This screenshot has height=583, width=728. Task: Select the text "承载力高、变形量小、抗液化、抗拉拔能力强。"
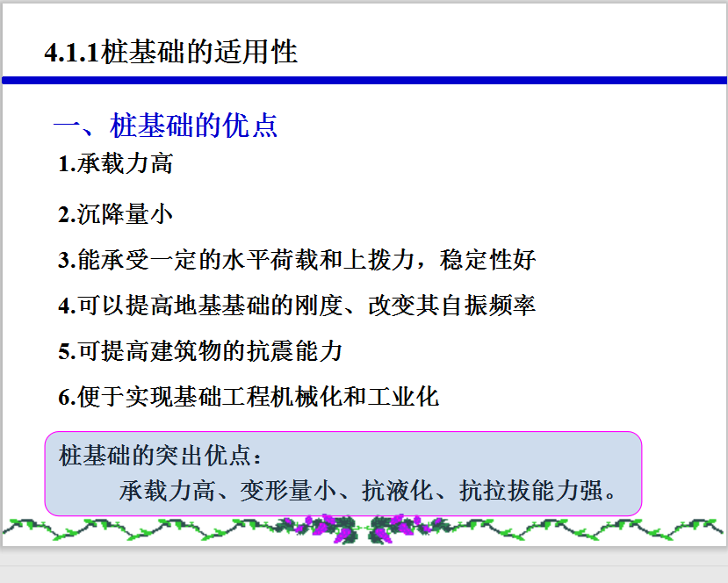coord(368,491)
